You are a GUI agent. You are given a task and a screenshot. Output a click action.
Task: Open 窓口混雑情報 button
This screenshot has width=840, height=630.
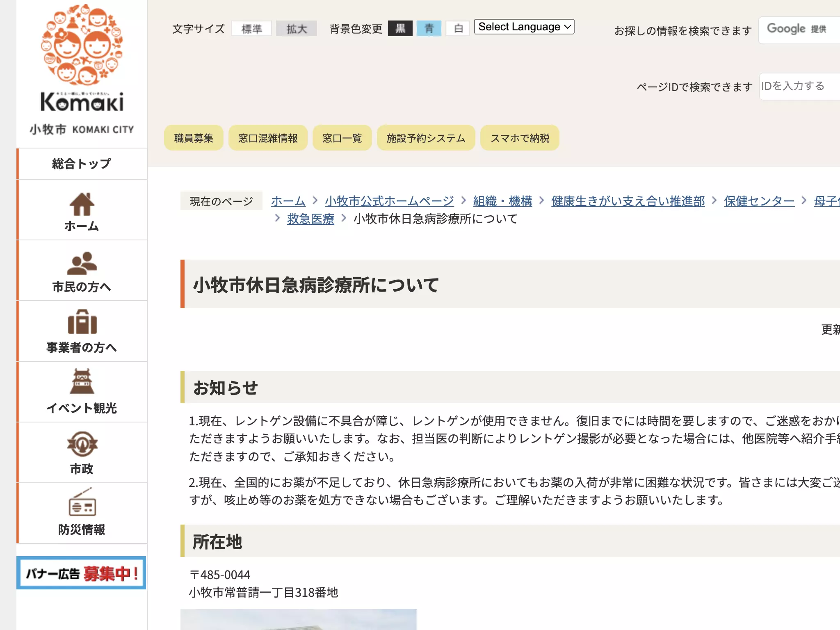click(x=268, y=138)
